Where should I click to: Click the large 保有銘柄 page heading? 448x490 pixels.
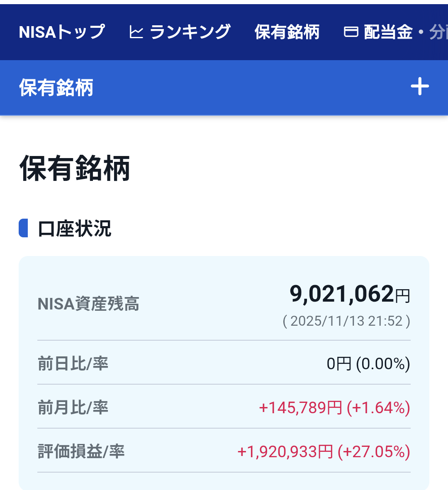point(75,168)
